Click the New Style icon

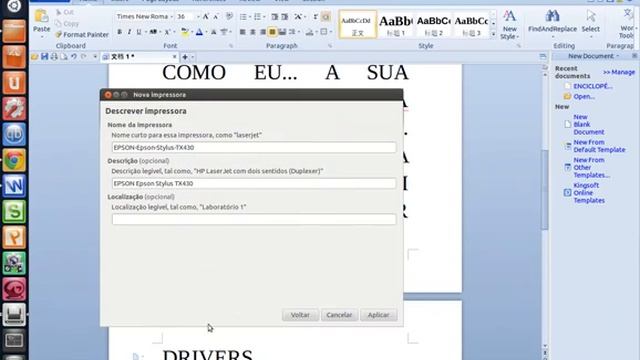509,16
